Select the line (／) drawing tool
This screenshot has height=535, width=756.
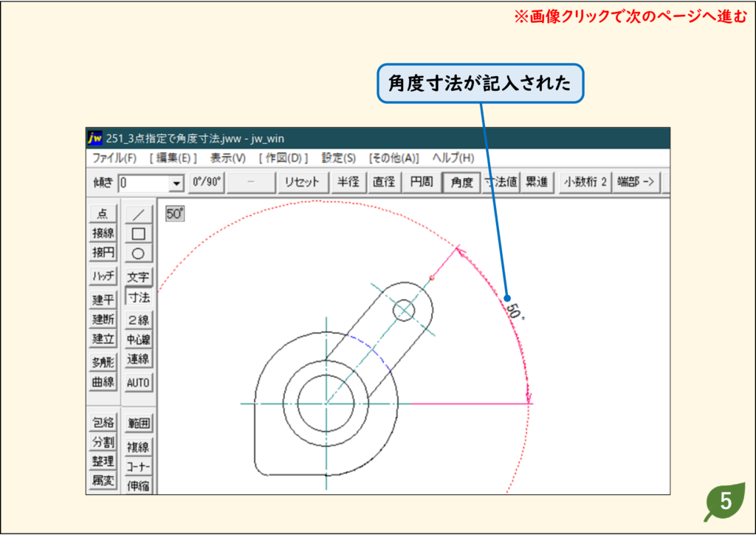point(138,214)
